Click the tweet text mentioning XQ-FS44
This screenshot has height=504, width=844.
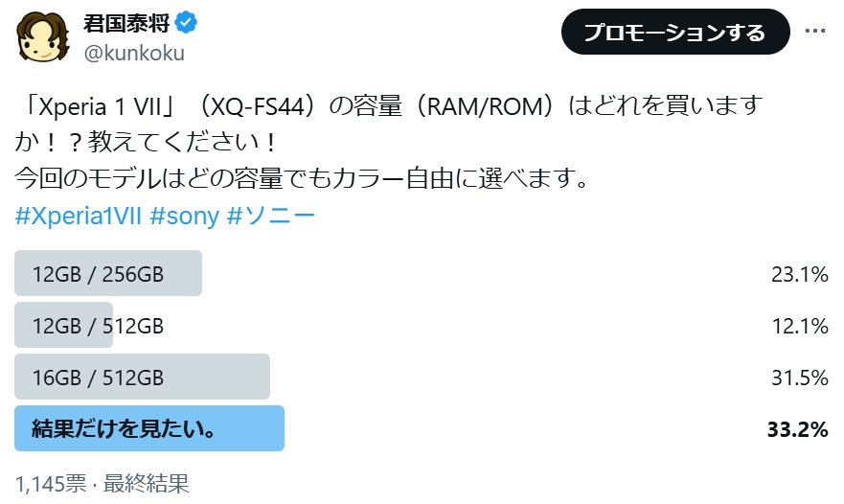pyautogui.click(x=389, y=142)
